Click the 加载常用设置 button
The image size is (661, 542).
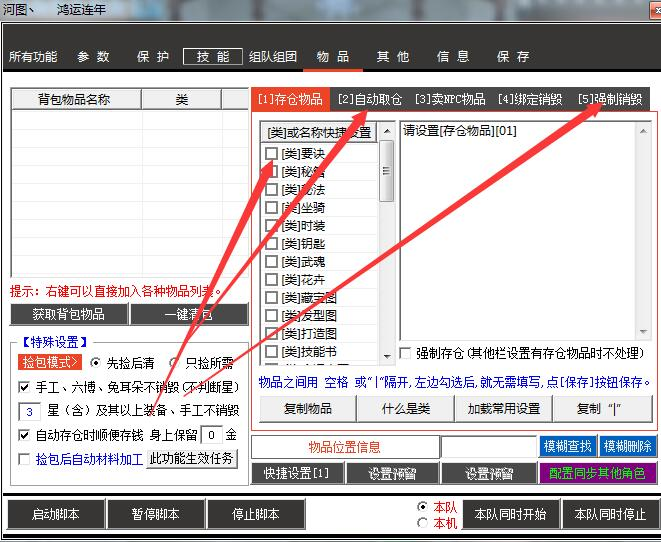click(503, 409)
